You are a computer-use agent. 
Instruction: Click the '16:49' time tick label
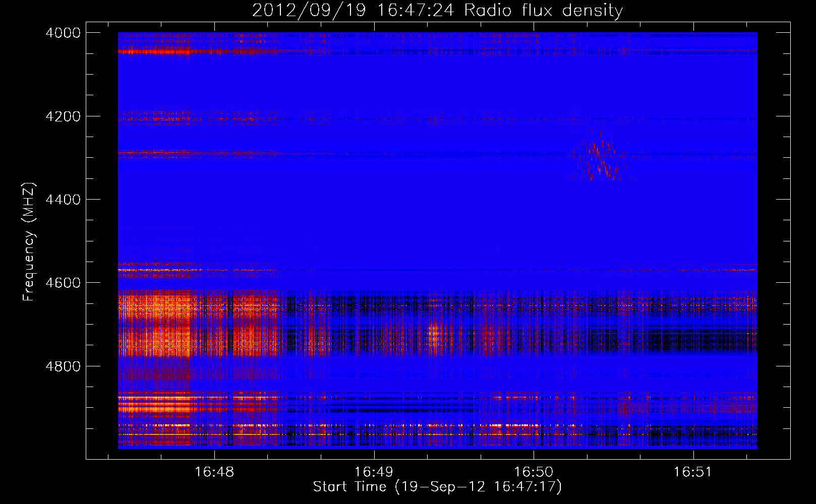(374, 472)
